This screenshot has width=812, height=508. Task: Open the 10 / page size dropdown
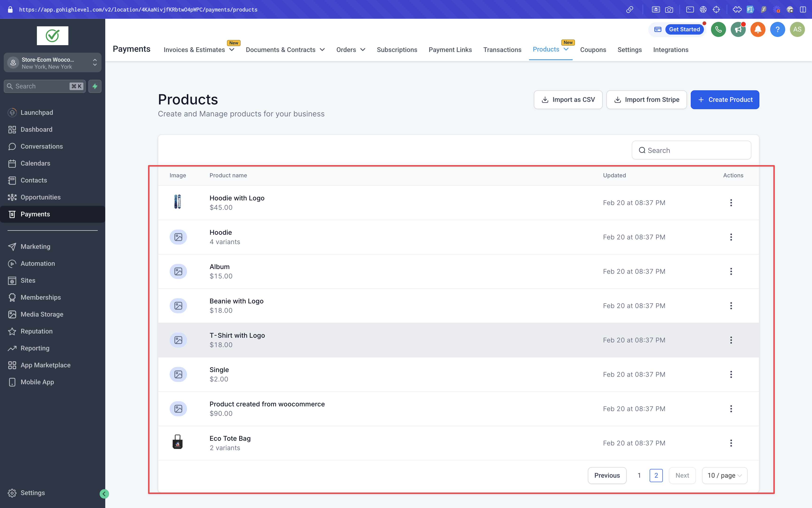click(x=724, y=475)
